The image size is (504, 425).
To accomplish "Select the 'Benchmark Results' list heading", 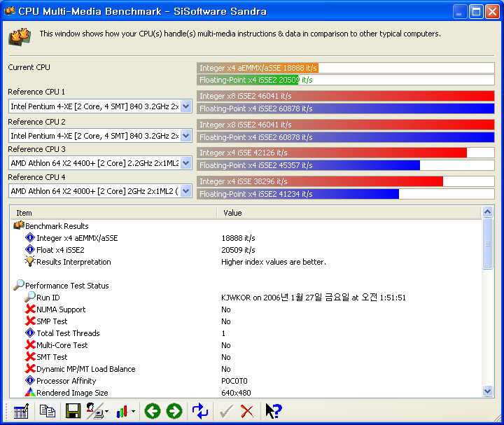I will click(57, 226).
